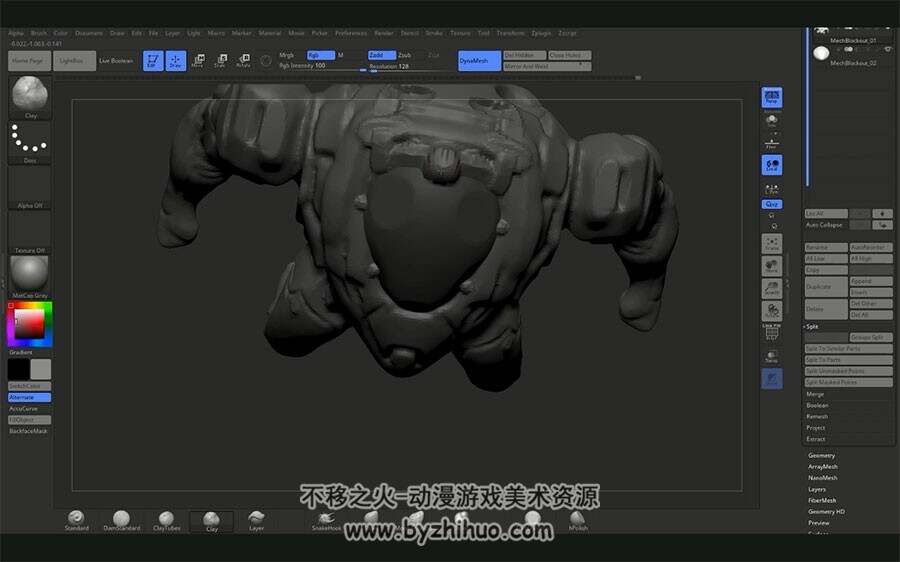Click the L.Sym icon
900x562 pixels.
tap(772, 189)
